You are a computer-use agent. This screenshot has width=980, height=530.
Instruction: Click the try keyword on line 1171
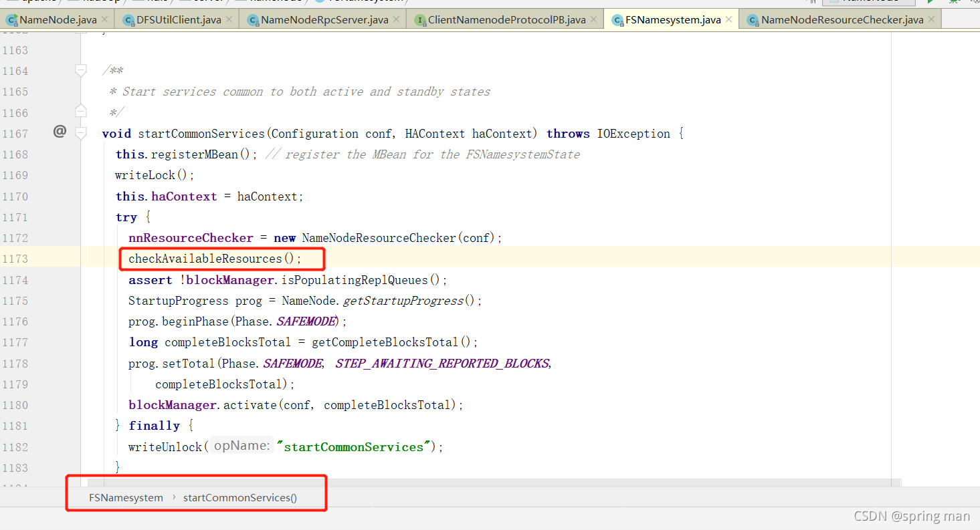126,217
